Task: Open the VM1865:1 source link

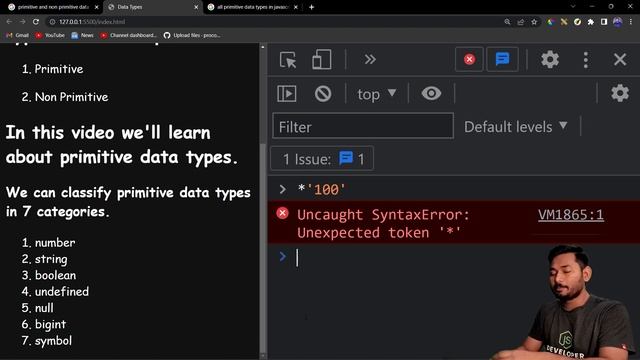Action: tap(571, 215)
